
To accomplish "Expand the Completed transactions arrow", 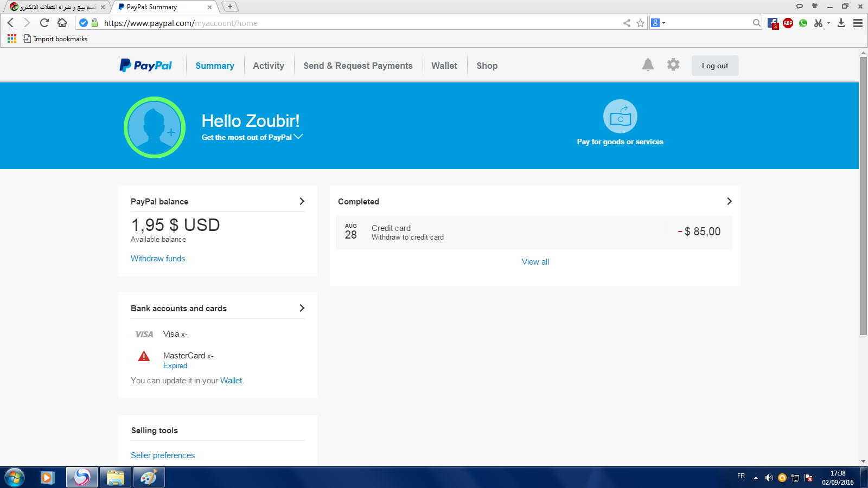I will (x=729, y=201).
